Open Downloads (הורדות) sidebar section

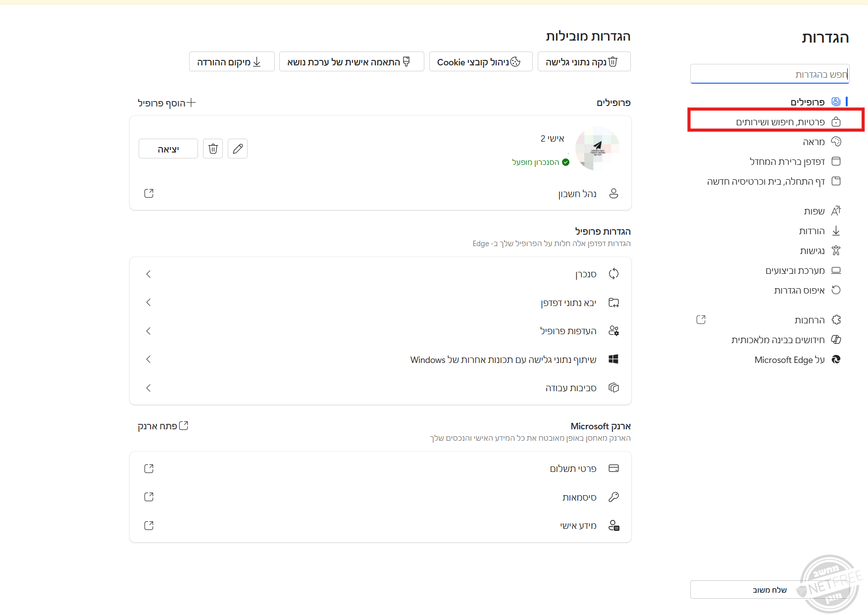point(812,231)
